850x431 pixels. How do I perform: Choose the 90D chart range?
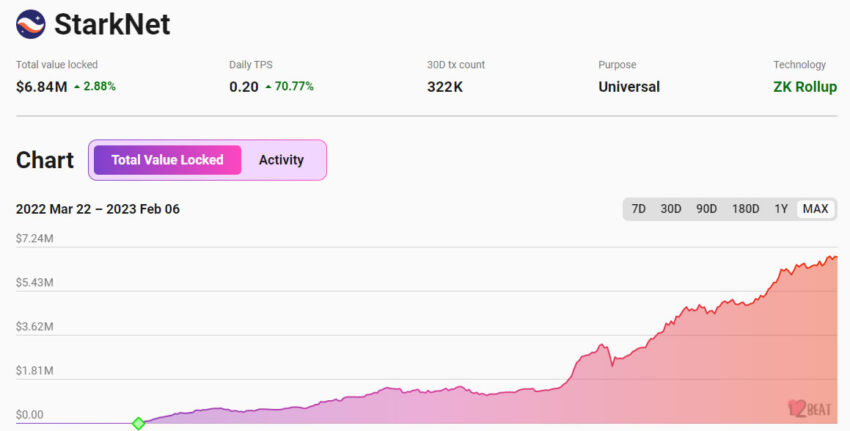point(706,209)
